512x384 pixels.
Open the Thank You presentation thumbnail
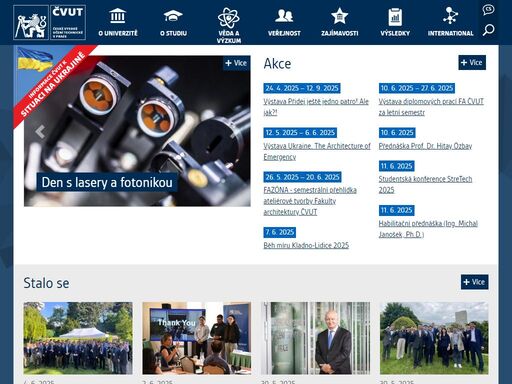coord(197,338)
